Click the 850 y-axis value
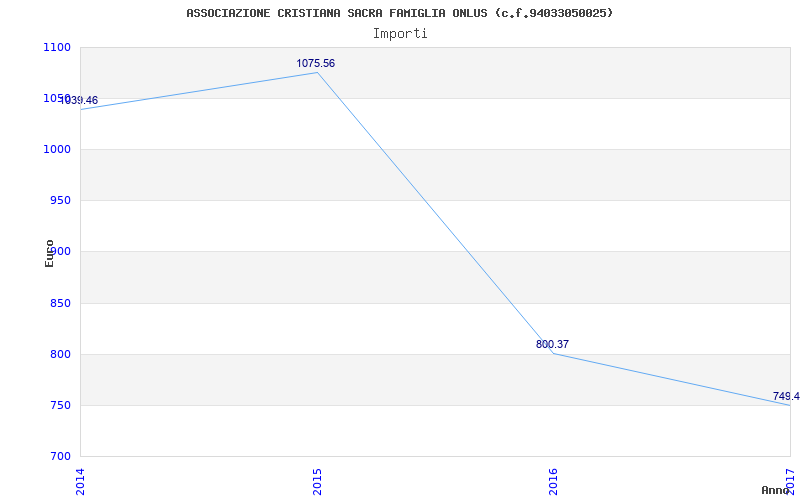The image size is (800, 500). tap(60, 304)
